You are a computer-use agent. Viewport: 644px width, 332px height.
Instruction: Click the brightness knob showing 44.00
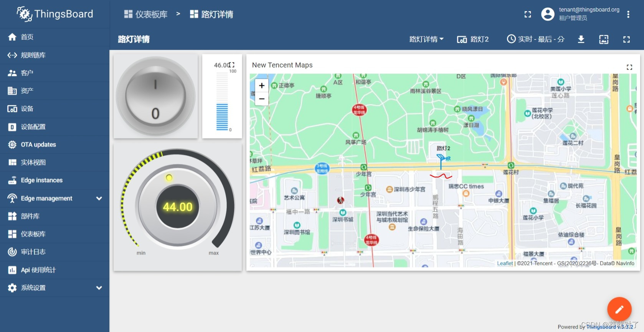pos(177,207)
